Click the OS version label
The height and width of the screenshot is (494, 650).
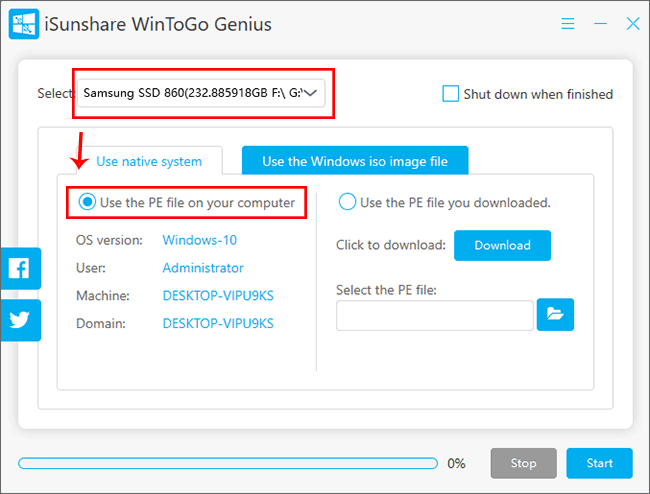(109, 240)
